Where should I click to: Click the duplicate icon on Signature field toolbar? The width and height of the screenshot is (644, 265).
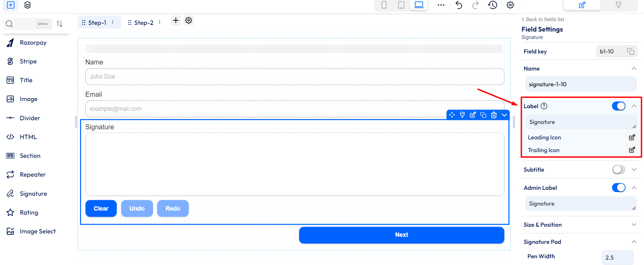tap(483, 115)
